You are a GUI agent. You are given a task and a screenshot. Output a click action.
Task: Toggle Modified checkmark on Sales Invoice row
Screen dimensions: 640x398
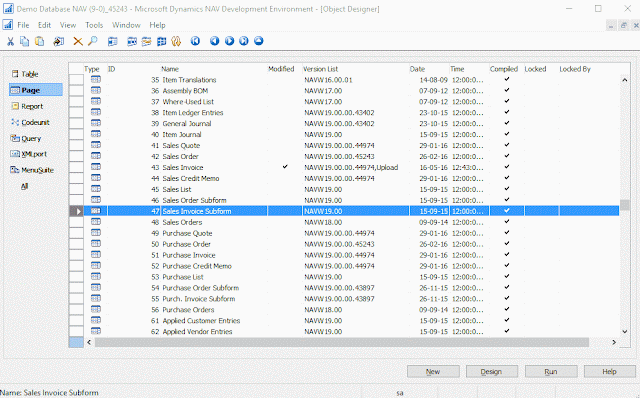pyautogui.click(x=285, y=167)
